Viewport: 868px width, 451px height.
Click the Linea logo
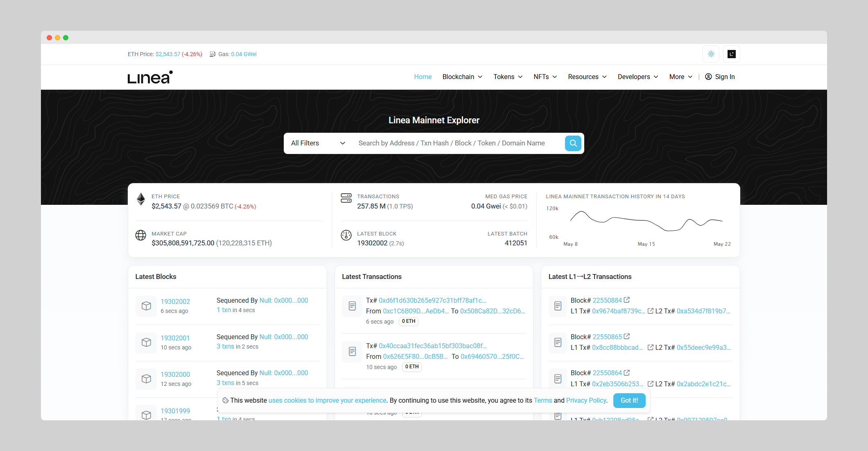tap(150, 77)
